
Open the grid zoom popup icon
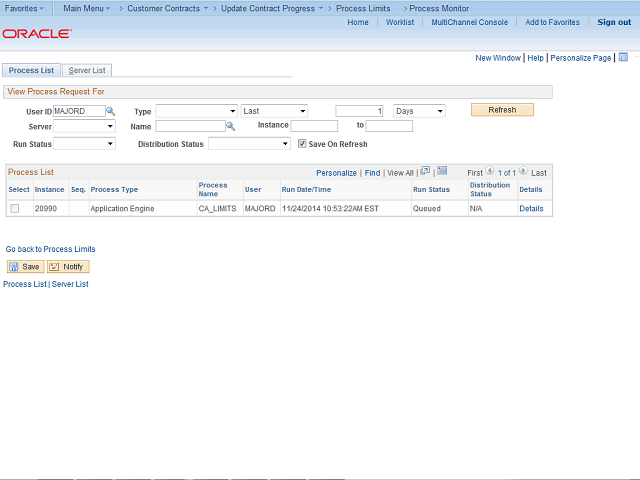425,171
